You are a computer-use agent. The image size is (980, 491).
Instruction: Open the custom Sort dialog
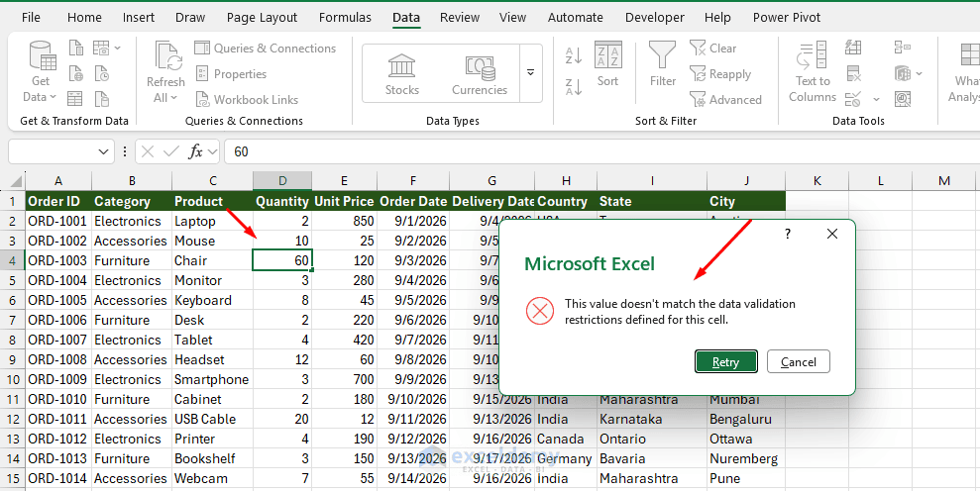[x=607, y=64]
